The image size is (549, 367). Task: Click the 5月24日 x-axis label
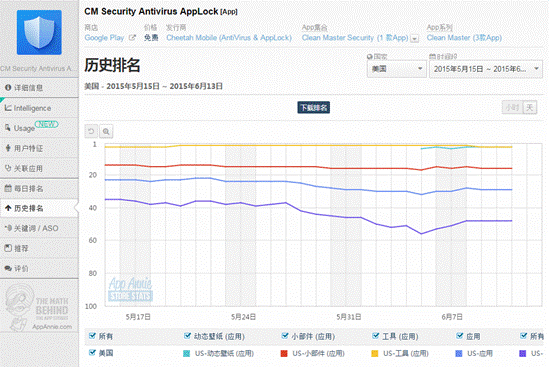tap(243, 317)
